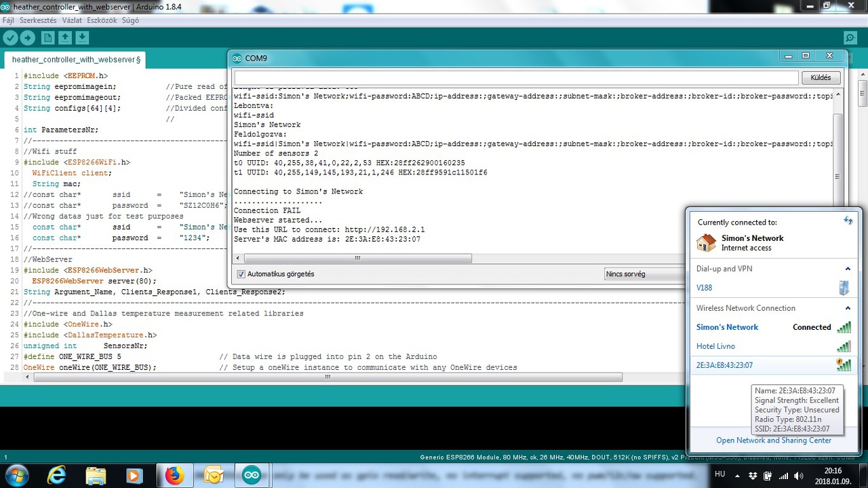Open Windows Explorer folder on taskbar

96,476
